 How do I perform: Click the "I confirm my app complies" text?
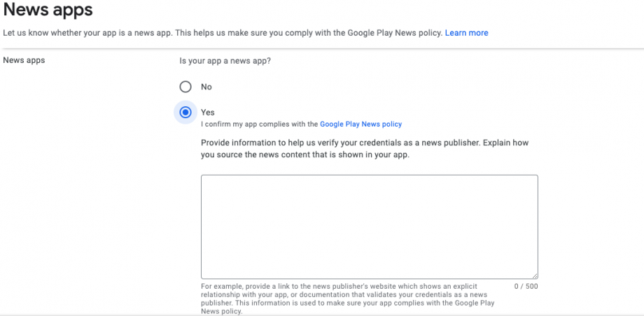point(259,124)
